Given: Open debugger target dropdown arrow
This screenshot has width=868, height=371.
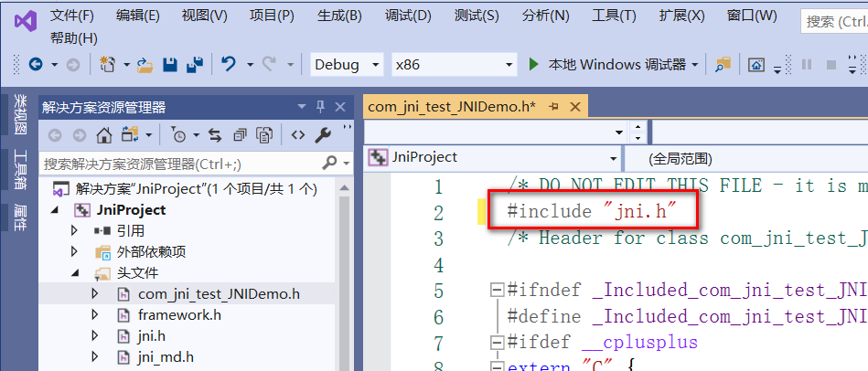Looking at the screenshot, I should (x=695, y=65).
